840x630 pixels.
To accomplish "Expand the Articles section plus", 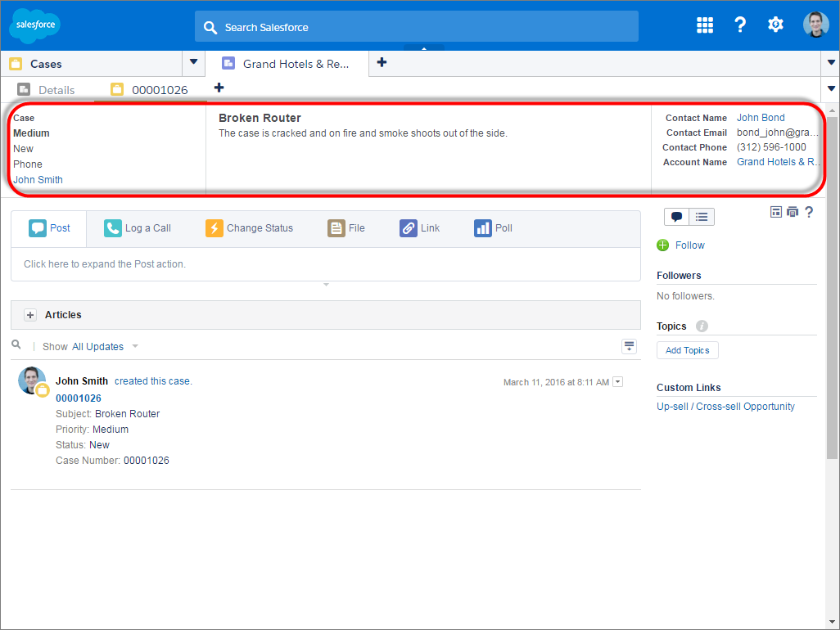I will pos(30,315).
